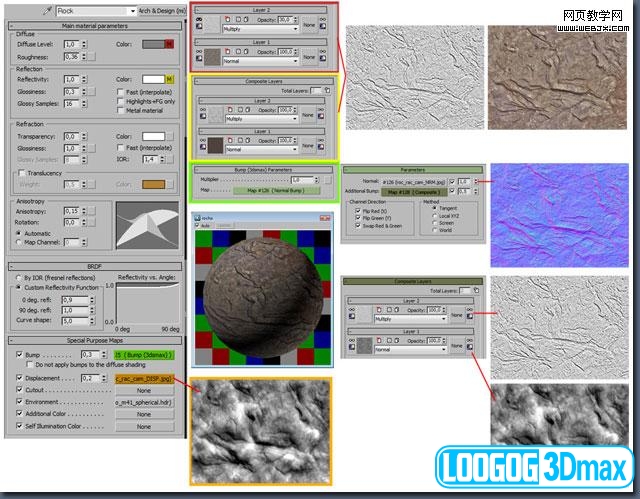
Task: Click the Diffuse Level spinner arrows
Action: [84, 44]
